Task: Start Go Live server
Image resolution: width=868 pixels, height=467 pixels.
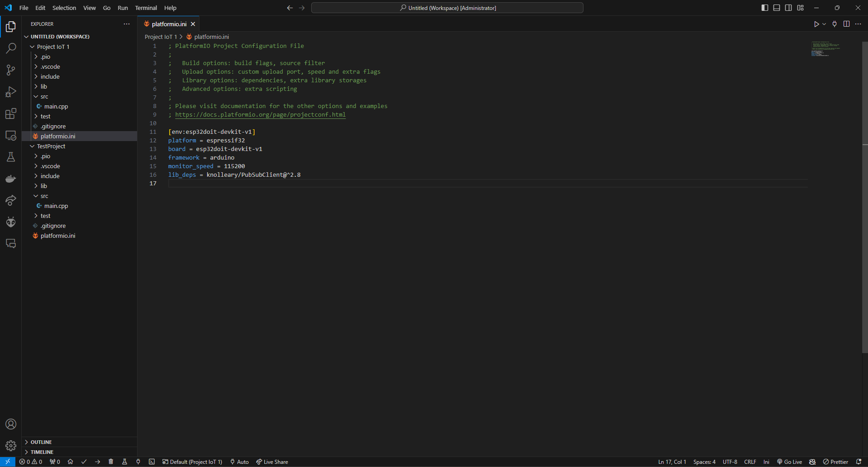Action: pyautogui.click(x=790, y=462)
